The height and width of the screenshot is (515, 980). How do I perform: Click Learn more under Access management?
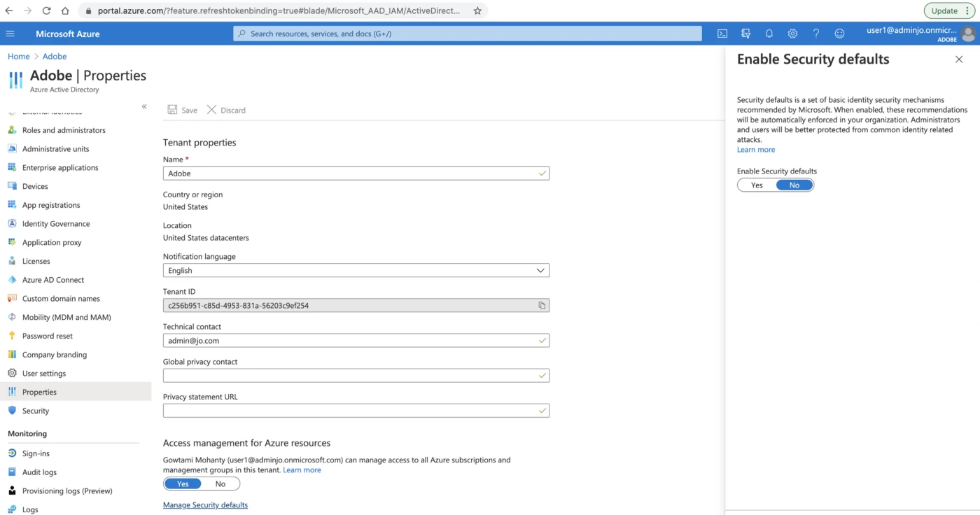point(302,470)
